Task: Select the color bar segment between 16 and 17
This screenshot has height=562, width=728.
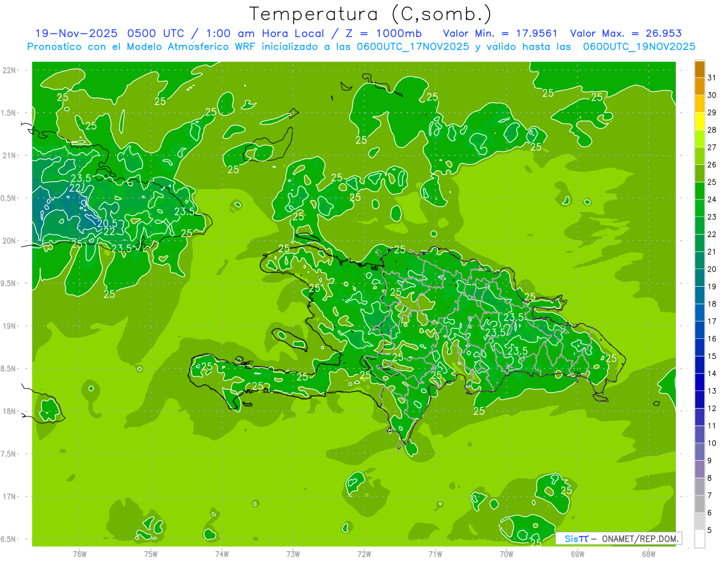Action: click(699, 330)
